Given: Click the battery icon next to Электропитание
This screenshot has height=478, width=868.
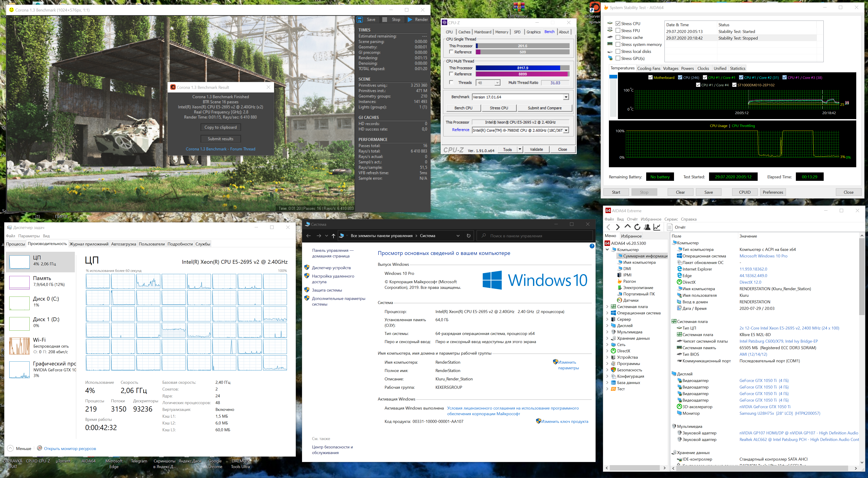Looking at the screenshot, I should [x=619, y=288].
